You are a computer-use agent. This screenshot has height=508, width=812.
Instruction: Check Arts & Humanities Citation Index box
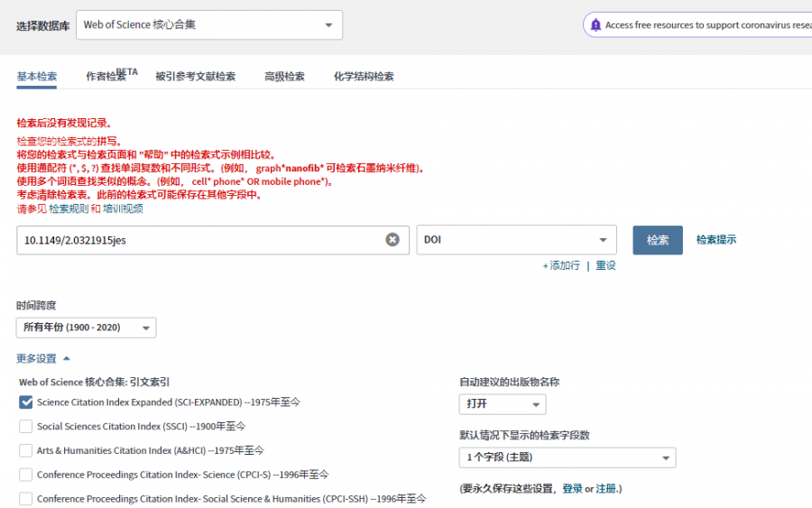(26, 450)
